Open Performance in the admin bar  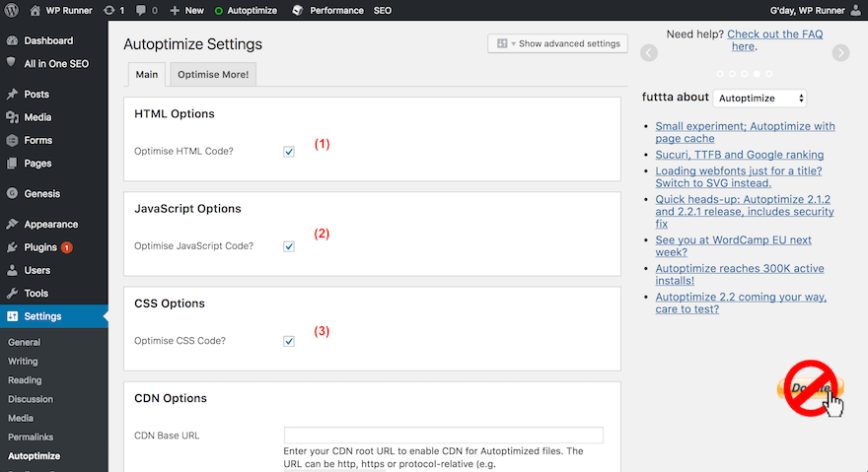[336, 10]
